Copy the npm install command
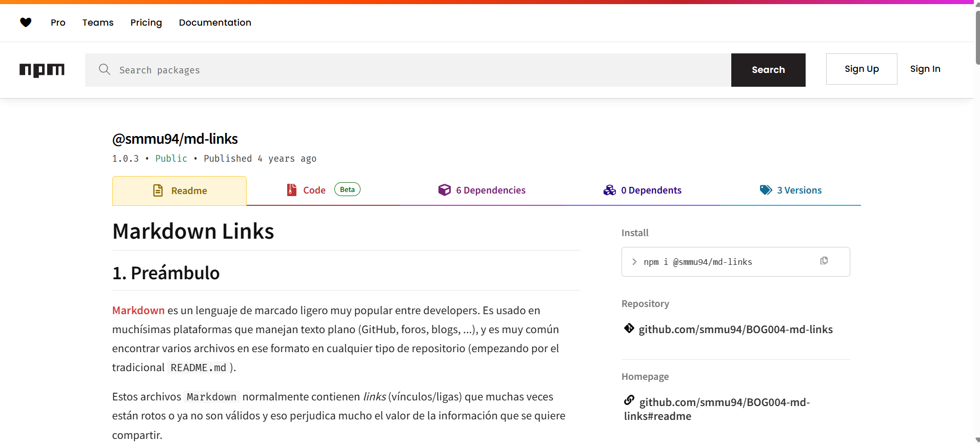 tap(824, 261)
